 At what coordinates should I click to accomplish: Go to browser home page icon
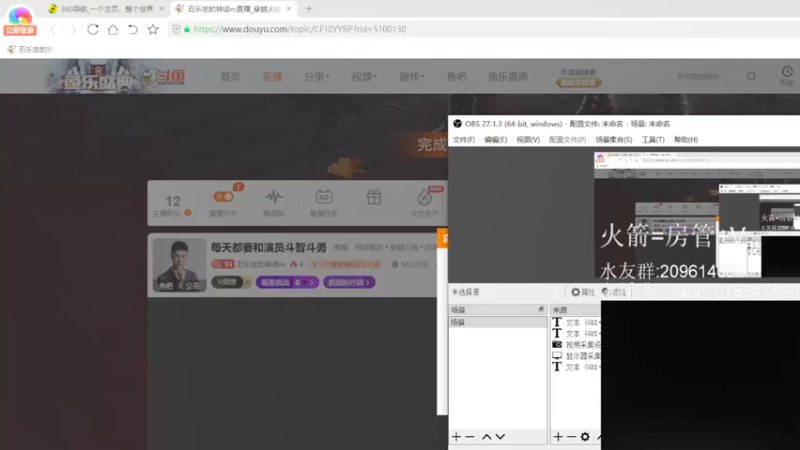[x=113, y=29]
